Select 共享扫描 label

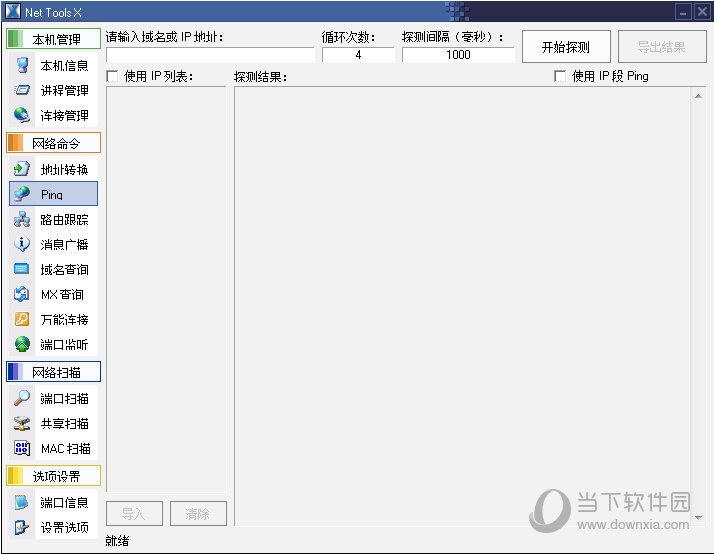64,423
